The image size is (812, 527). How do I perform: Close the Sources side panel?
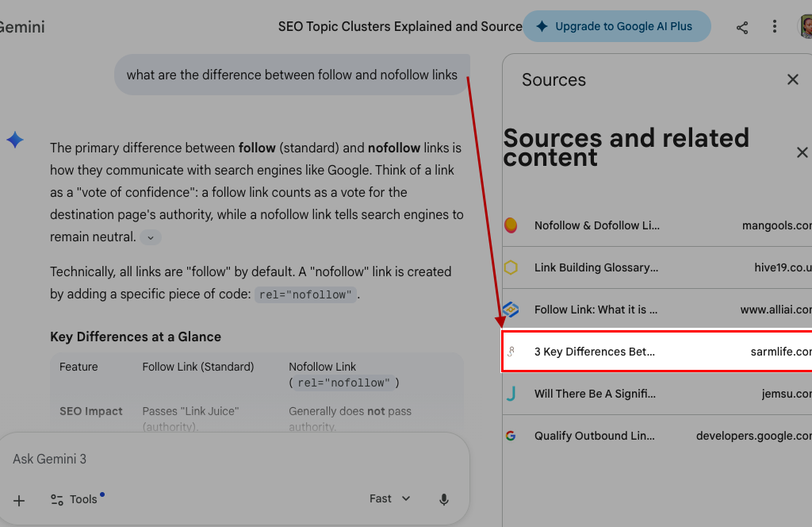tap(792, 79)
